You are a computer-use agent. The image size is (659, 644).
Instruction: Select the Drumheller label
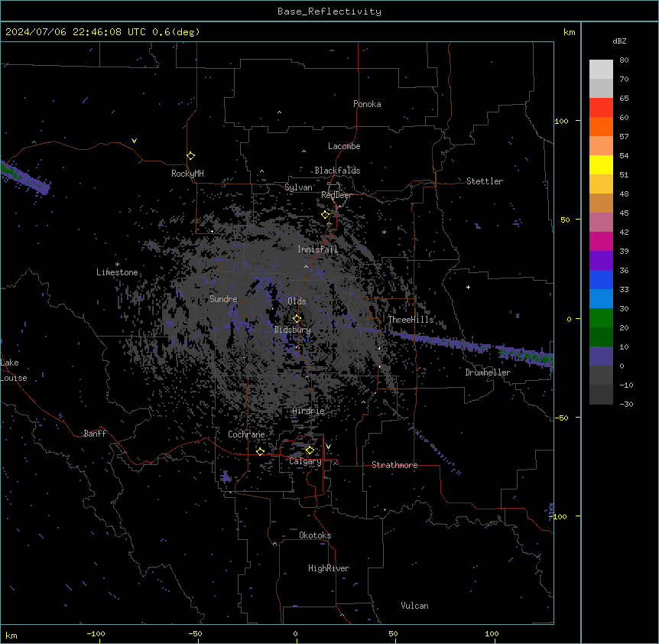(x=488, y=372)
